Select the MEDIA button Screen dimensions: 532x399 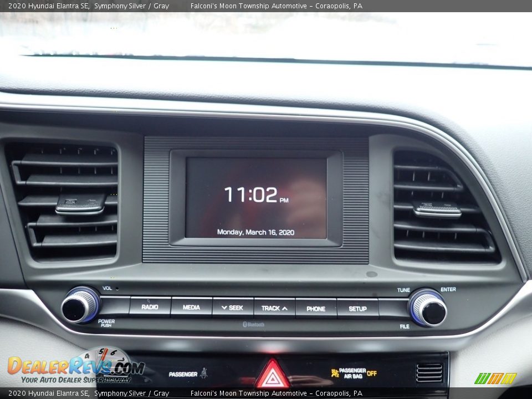pyautogui.click(x=191, y=307)
